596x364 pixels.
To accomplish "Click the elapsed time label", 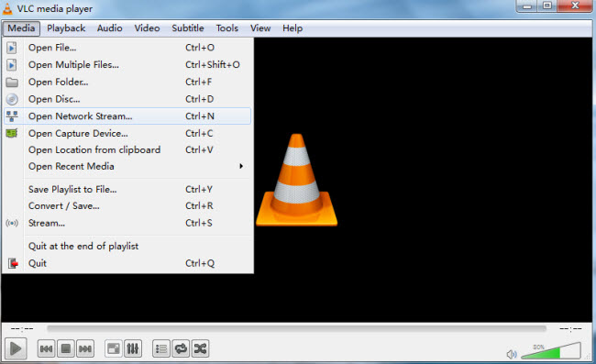I will pyautogui.click(x=22, y=328).
